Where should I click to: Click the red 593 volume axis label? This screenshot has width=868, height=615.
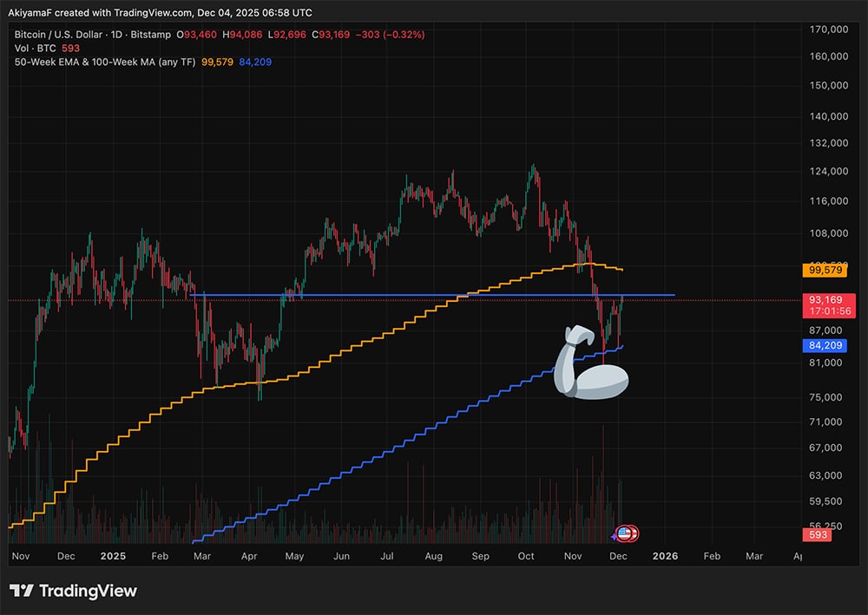point(820,535)
